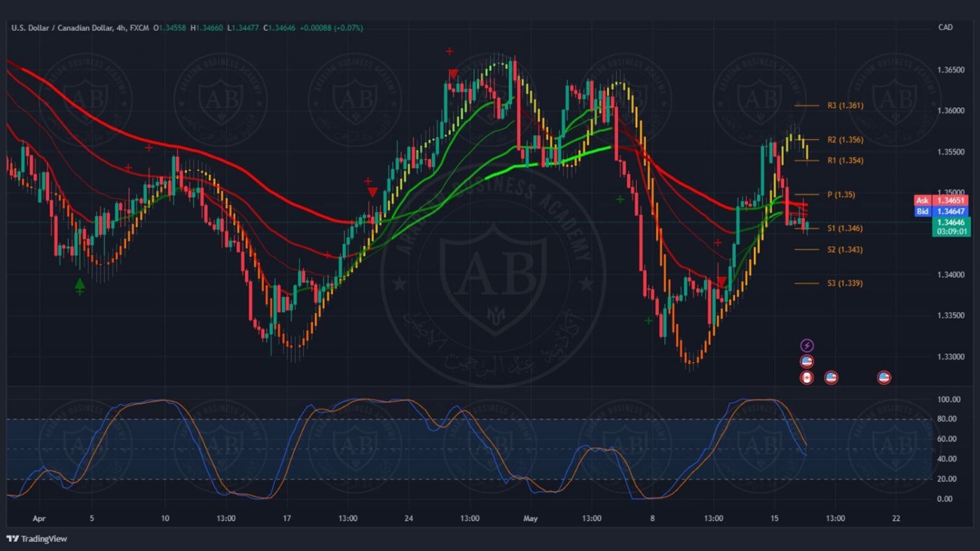Screen dimensions: 980x551
Task: Click the 20.00 oscillator scale label
Action: pyautogui.click(x=947, y=479)
